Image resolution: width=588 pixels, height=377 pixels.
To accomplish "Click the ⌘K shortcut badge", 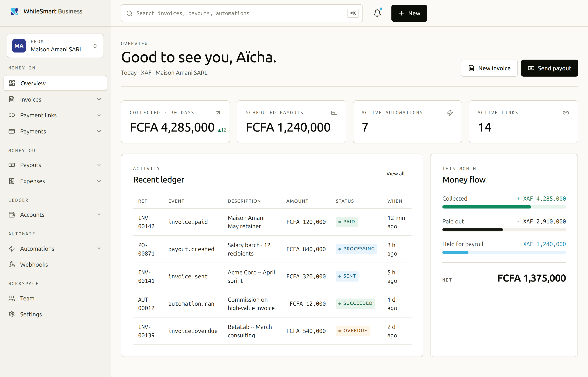I will pyautogui.click(x=353, y=13).
